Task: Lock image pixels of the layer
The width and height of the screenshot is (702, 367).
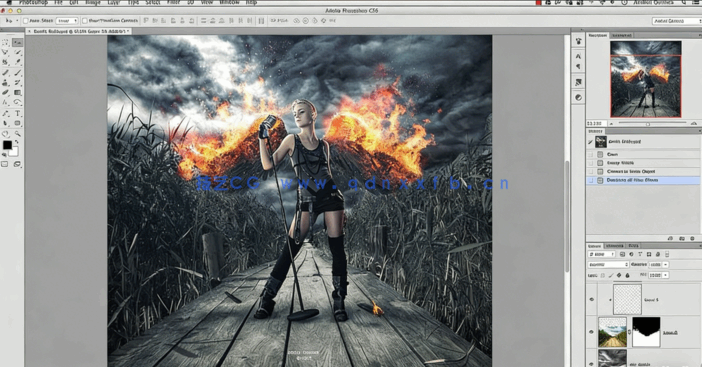Action: click(x=611, y=275)
